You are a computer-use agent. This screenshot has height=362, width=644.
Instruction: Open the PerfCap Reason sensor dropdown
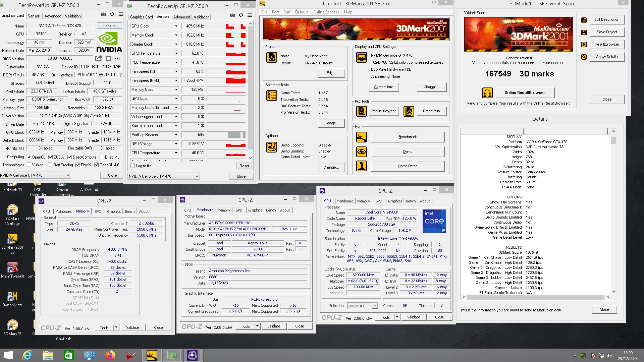point(176,135)
